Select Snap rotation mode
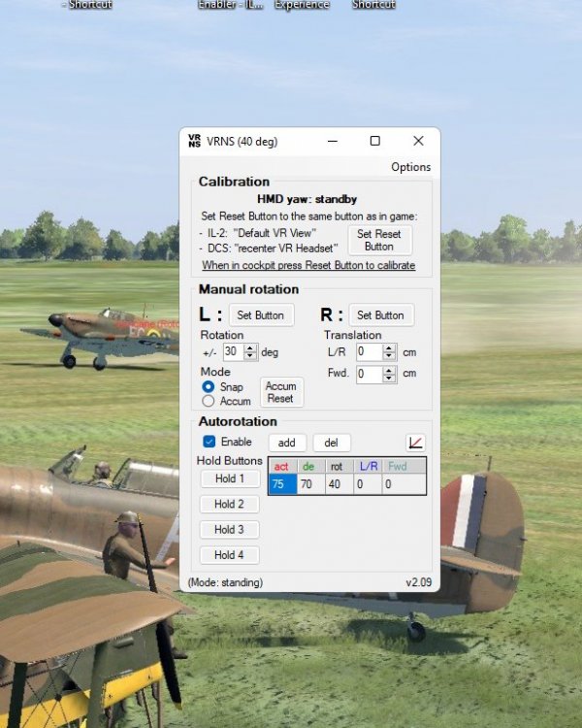582x728 pixels. [209, 386]
